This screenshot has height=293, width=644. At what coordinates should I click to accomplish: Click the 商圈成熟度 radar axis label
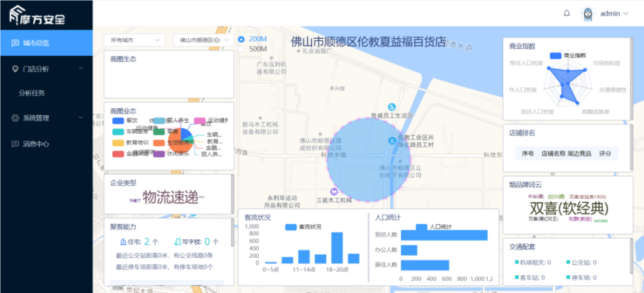pos(596,112)
